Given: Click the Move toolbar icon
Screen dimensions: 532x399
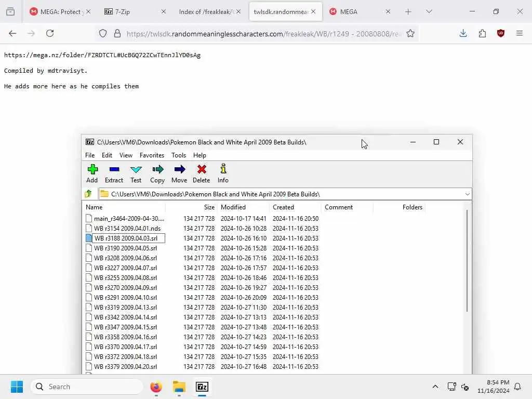Looking at the screenshot, I should (x=179, y=174).
